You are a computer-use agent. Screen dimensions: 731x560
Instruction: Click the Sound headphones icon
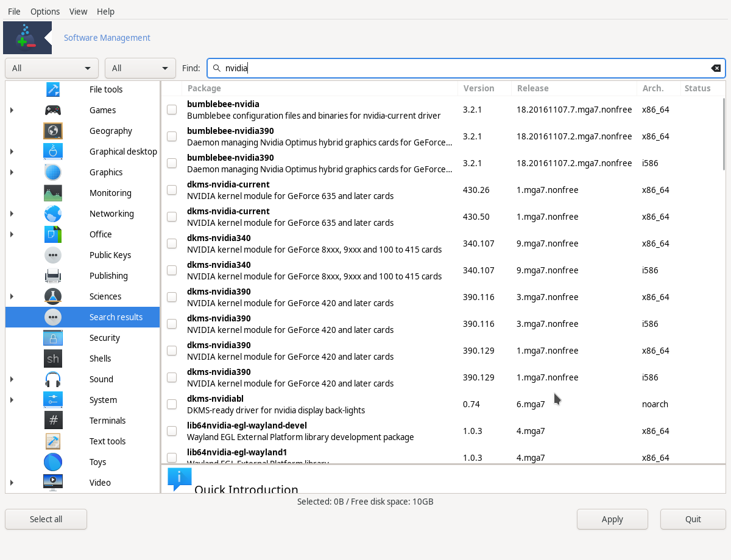[53, 379]
